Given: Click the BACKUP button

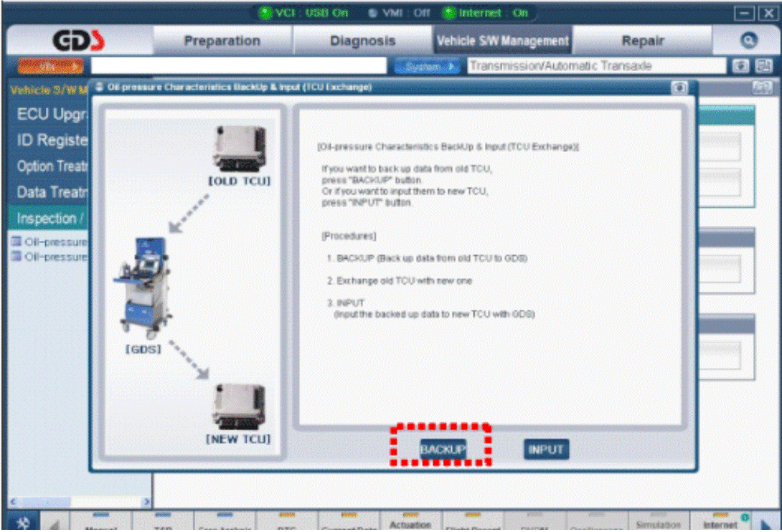Looking at the screenshot, I should [x=443, y=450].
